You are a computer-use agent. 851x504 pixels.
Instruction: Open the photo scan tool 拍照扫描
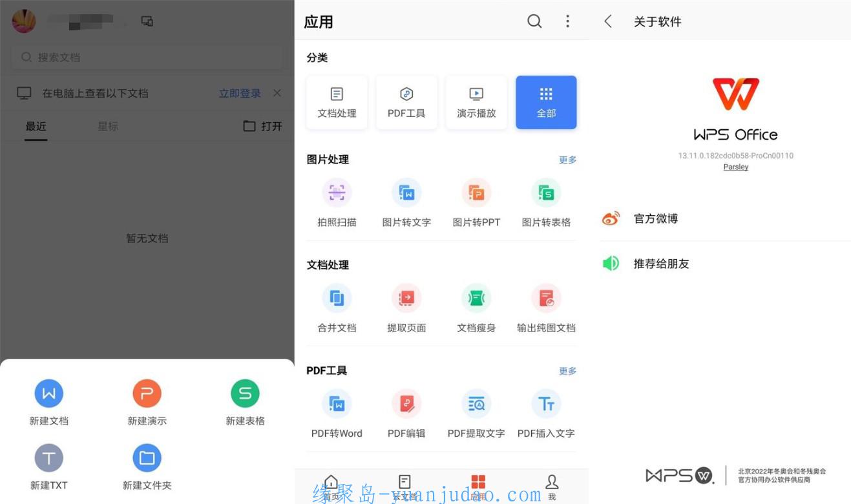click(337, 193)
